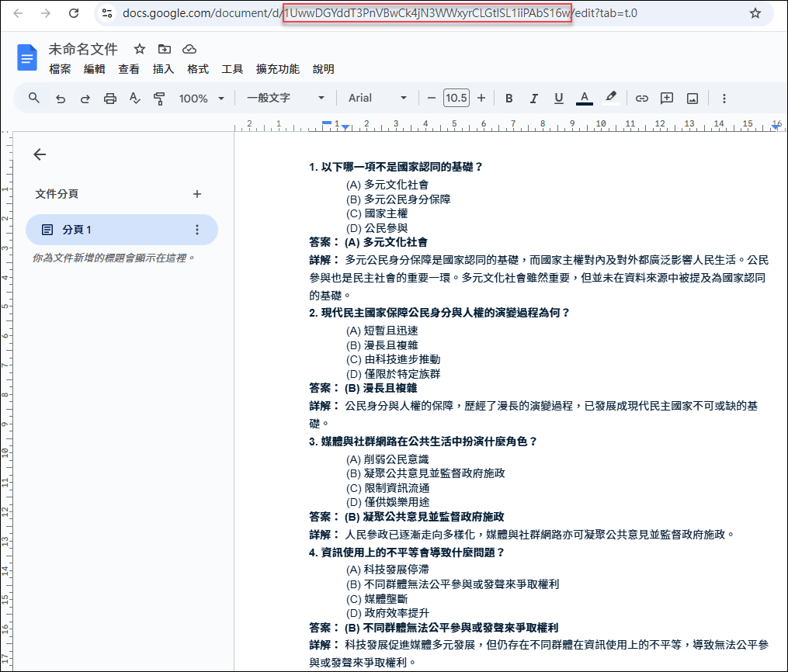Bookmark this page with the star icon
The image size is (788, 672).
click(755, 13)
